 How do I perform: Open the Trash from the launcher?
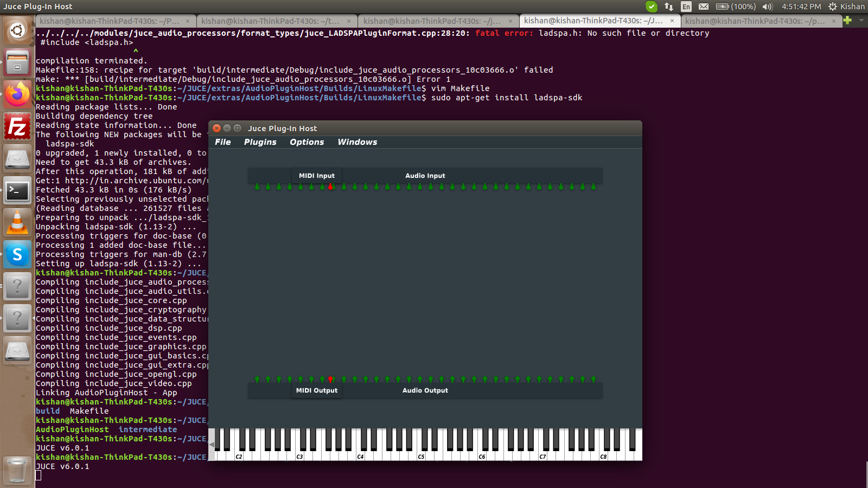click(17, 470)
